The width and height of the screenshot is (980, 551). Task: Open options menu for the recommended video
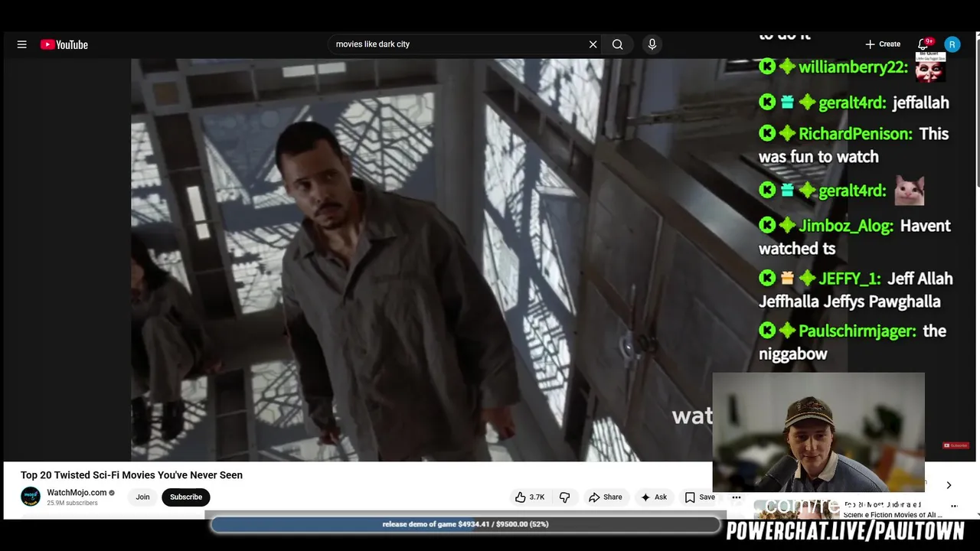(x=954, y=506)
